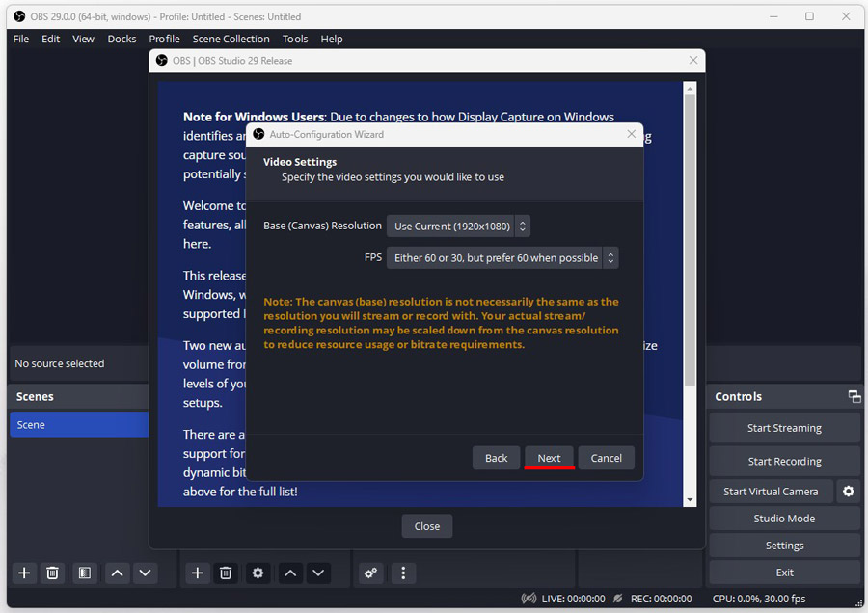Image resolution: width=868 pixels, height=613 pixels.
Task: Open the Docks menu
Action: point(122,39)
